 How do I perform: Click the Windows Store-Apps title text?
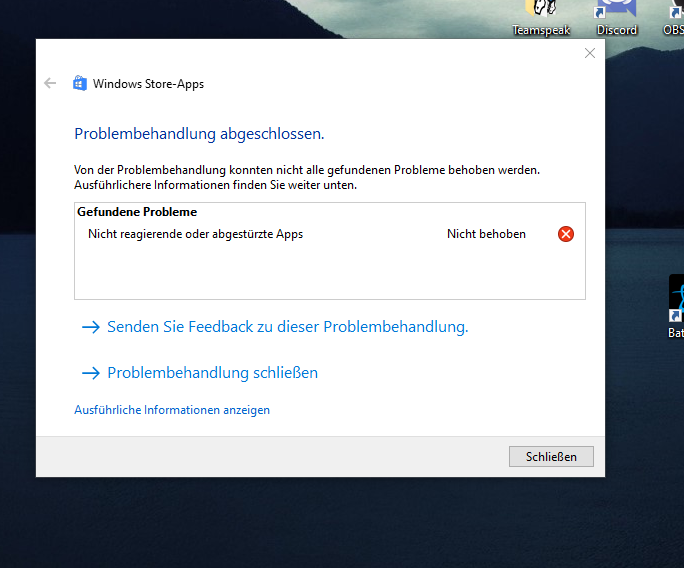[148, 84]
